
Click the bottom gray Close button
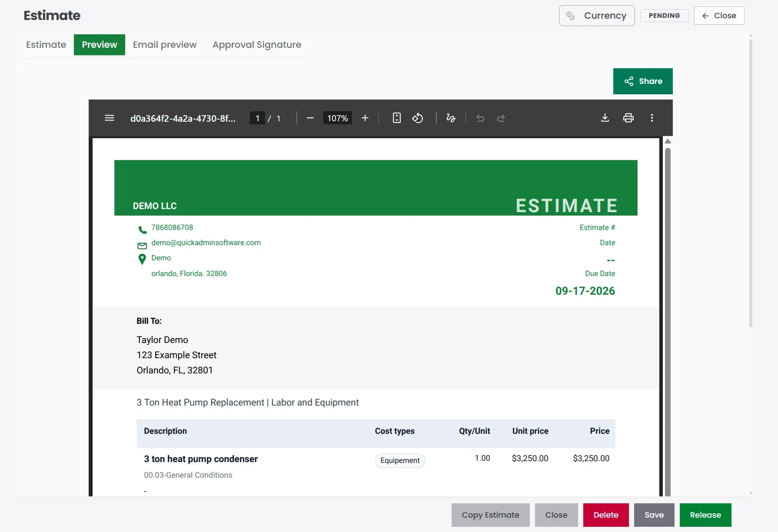tap(556, 515)
